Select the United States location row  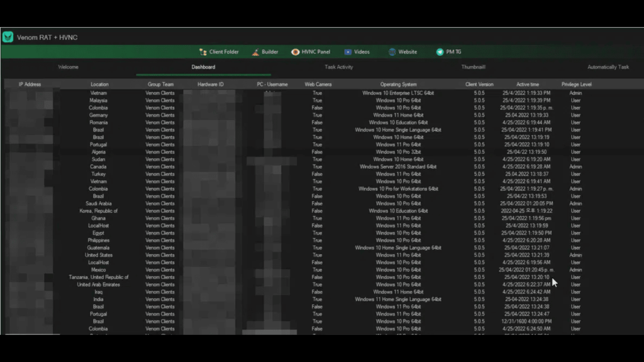pos(98,255)
